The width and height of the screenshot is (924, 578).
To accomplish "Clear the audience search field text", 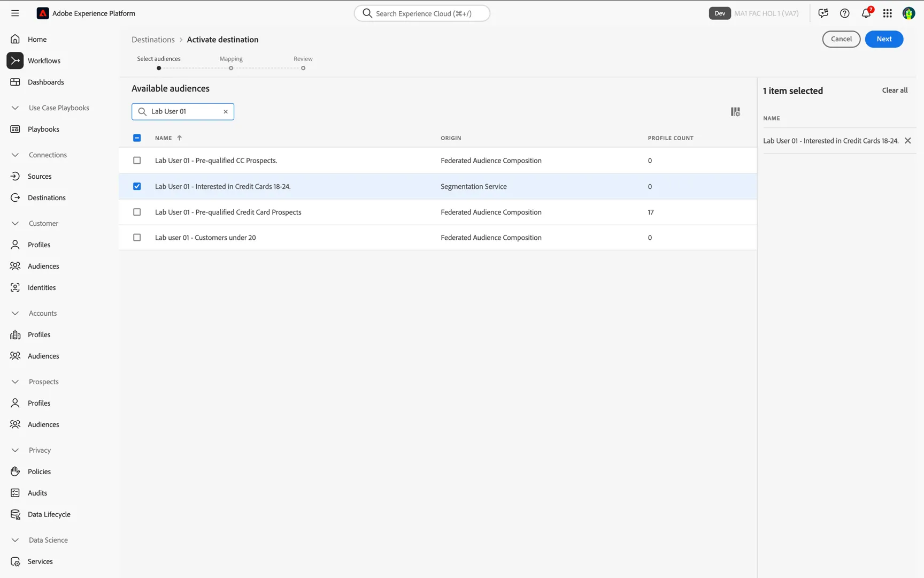I will 226,112.
